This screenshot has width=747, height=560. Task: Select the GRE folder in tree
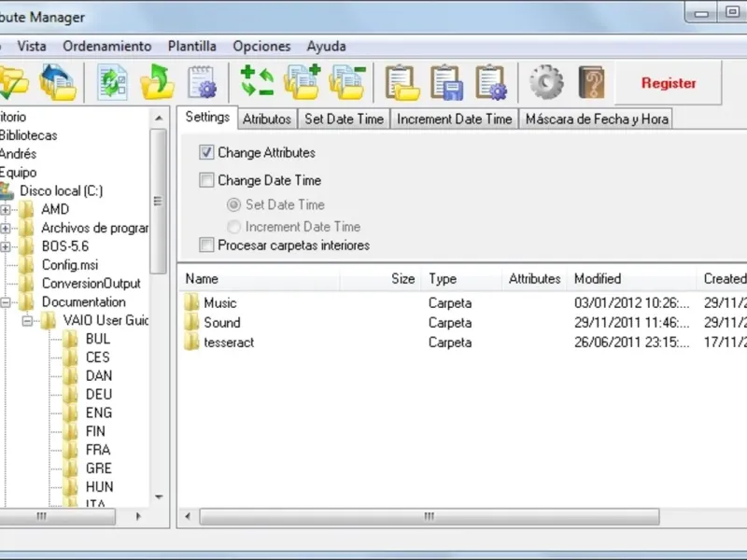[x=99, y=469]
